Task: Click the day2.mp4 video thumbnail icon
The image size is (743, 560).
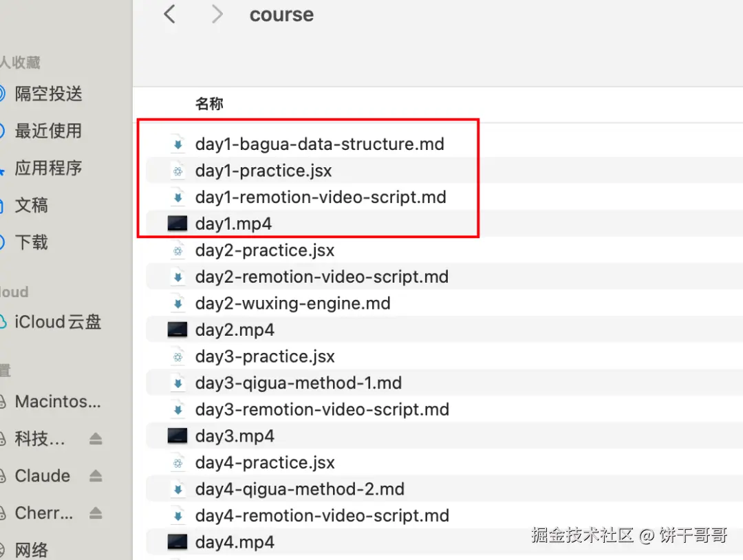Action: [x=177, y=330]
